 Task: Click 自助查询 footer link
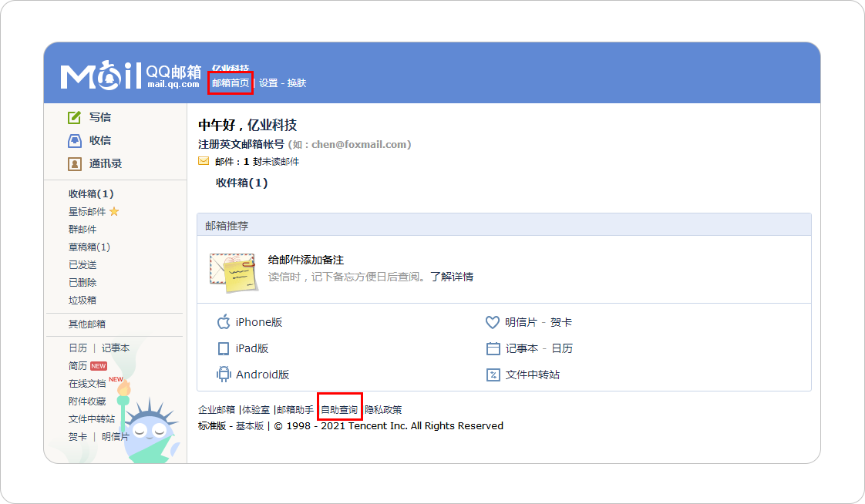pyautogui.click(x=339, y=410)
